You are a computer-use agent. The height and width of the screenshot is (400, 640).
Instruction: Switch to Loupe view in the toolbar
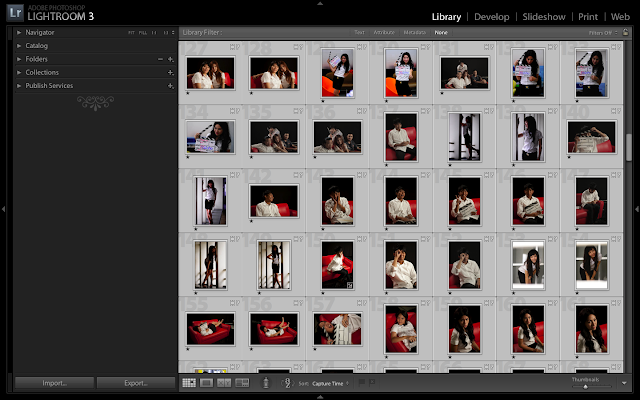(206, 383)
